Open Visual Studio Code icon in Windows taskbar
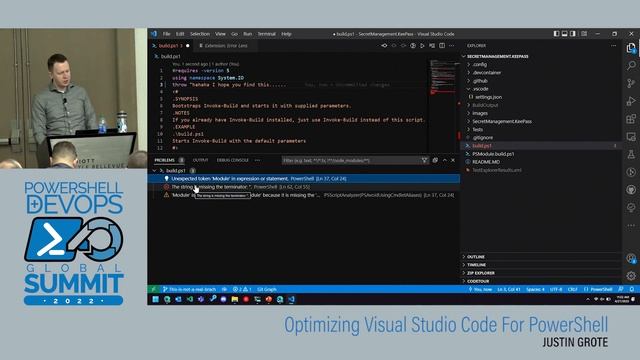 click(x=291, y=299)
